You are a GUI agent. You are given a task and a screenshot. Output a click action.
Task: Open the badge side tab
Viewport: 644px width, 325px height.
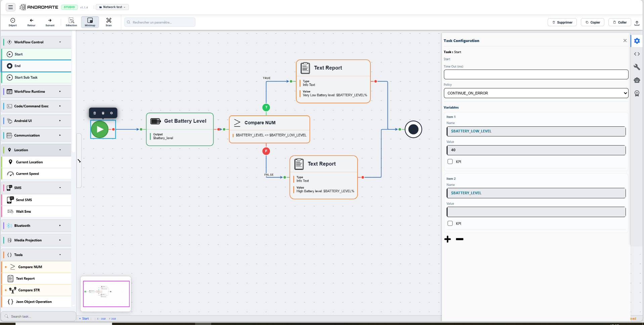click(637, 93)
